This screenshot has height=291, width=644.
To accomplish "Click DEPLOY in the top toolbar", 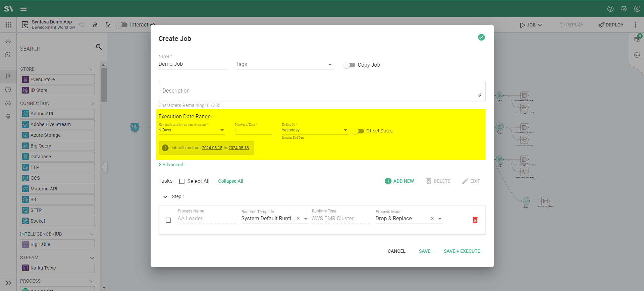I will pos(611,25).
